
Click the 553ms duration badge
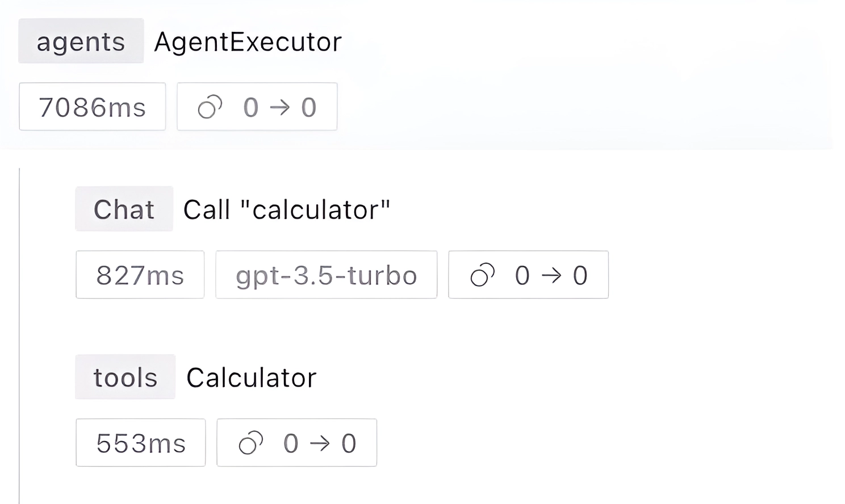click(x=140, y=443)
